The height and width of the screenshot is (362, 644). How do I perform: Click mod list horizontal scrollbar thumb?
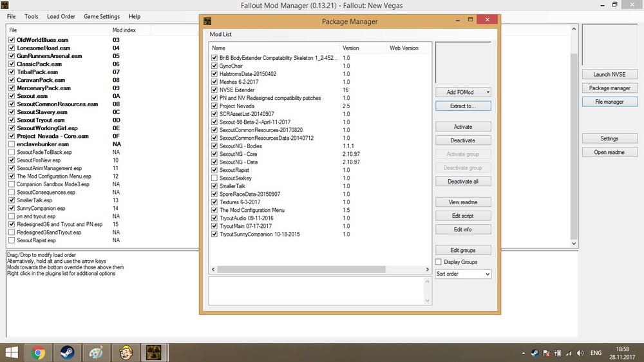coord(301,269)
